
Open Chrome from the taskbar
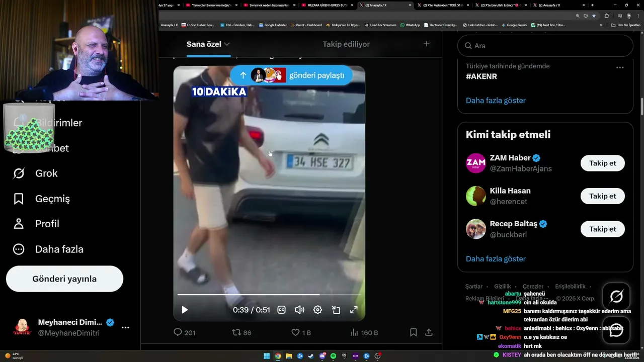point(278,356)
